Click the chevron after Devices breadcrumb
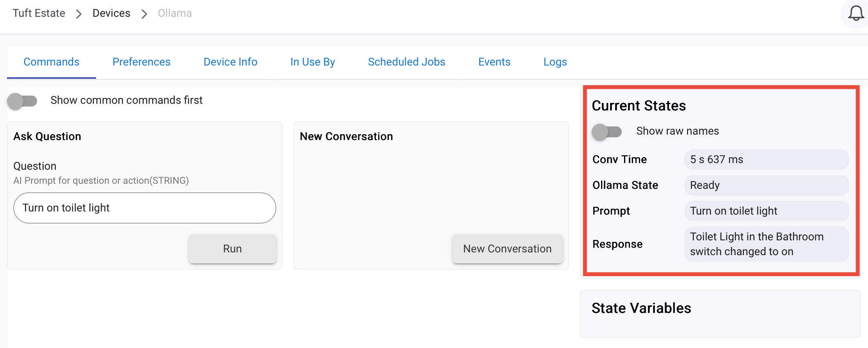Viewport: 868px width, 348px height. click(x=144, y=14)
